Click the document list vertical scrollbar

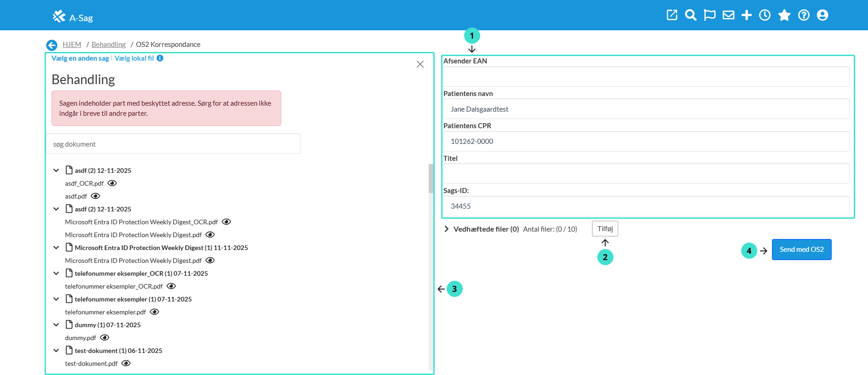tap(431, 179)
